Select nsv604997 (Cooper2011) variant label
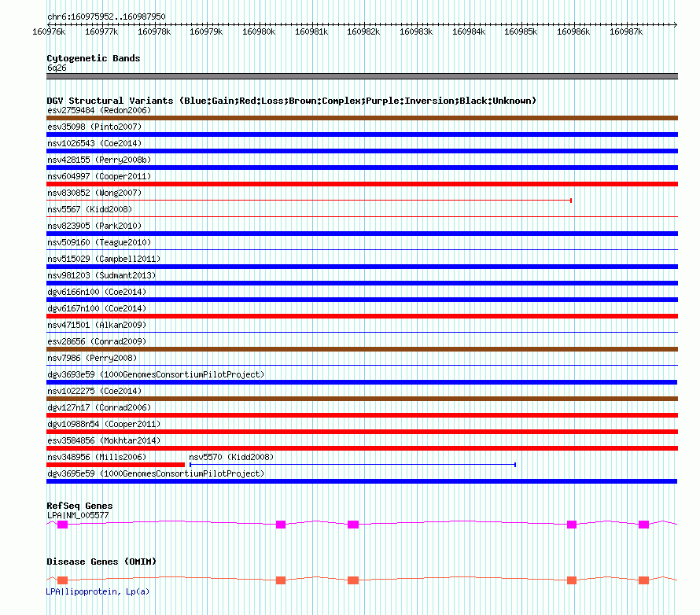 pyautogui.click(x=99, y=176)
